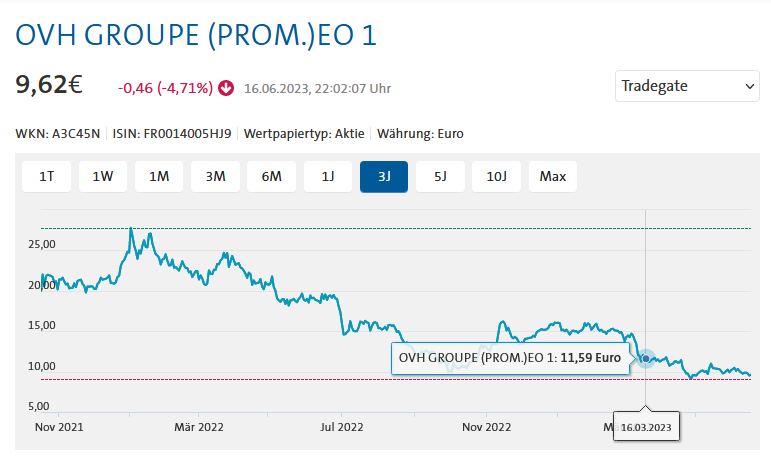Show the 1J chart period

328,177
